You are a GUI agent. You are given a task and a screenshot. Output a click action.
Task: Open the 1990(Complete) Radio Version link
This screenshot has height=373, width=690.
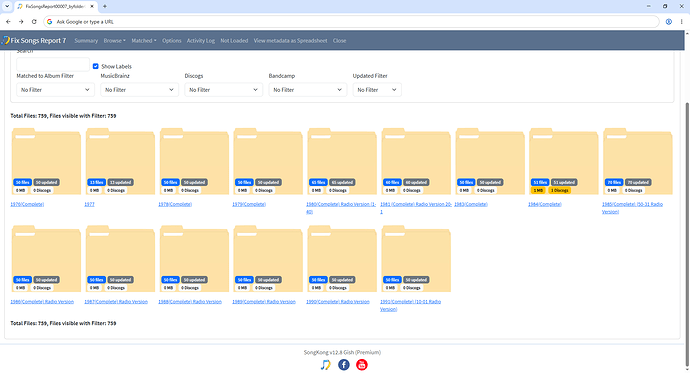338,302
